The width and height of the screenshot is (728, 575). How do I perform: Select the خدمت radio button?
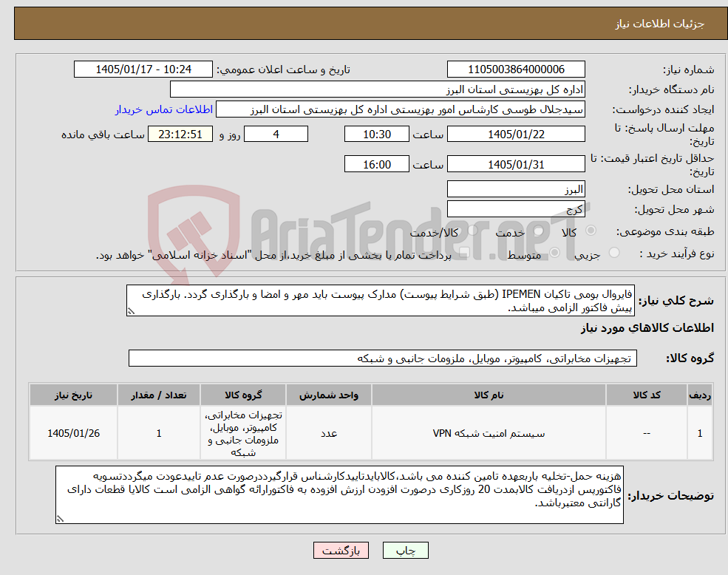pyautogui.click(x=539, y=231)
